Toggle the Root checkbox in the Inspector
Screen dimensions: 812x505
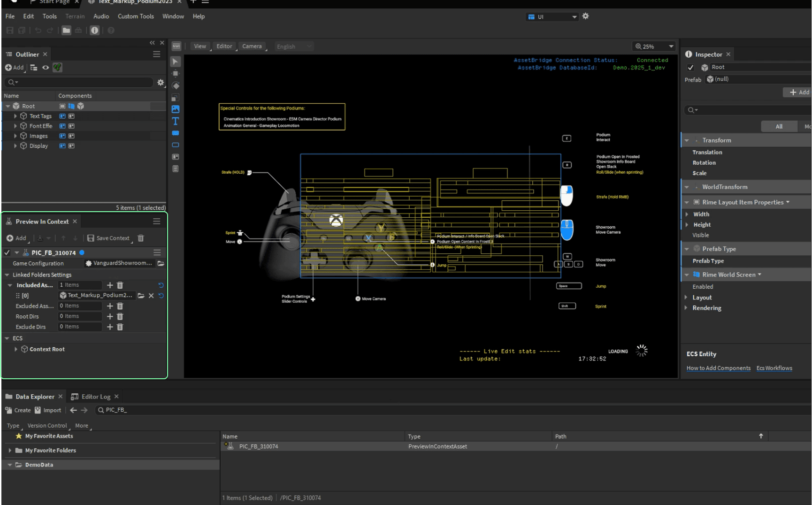click(690, 67)
